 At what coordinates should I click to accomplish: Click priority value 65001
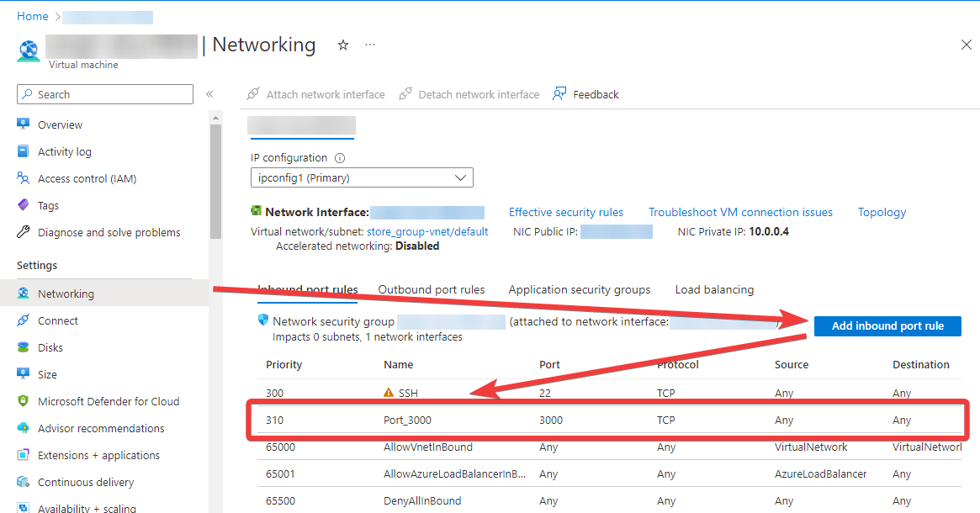(280, 473)
